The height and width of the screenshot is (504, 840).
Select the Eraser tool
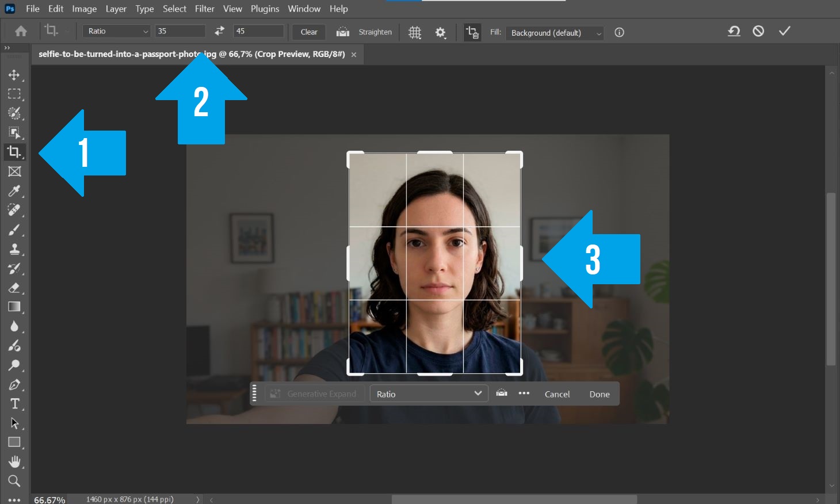[x=14, y=288]
